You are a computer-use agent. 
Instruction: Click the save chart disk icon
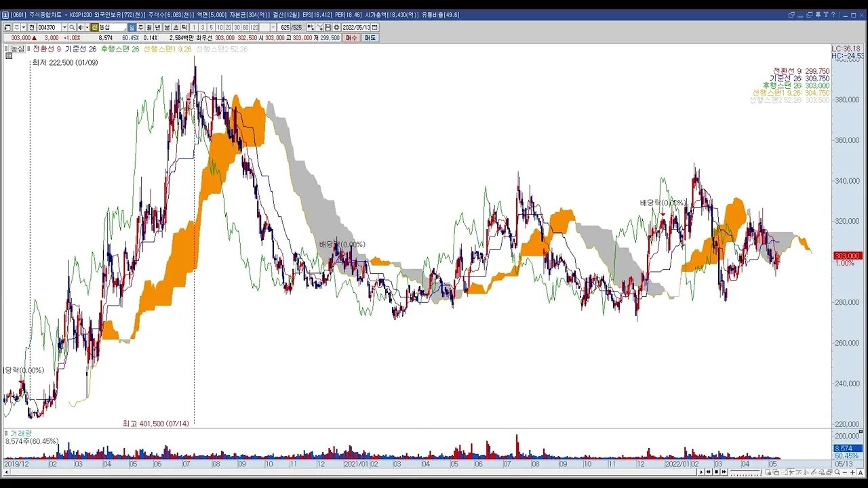point(328,28)
